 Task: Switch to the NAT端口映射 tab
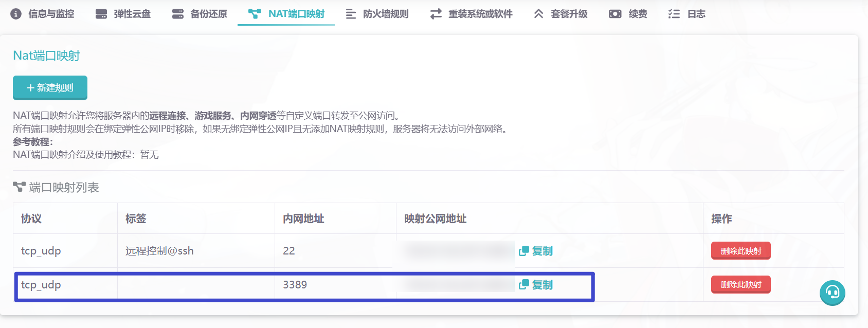point(286,14)
